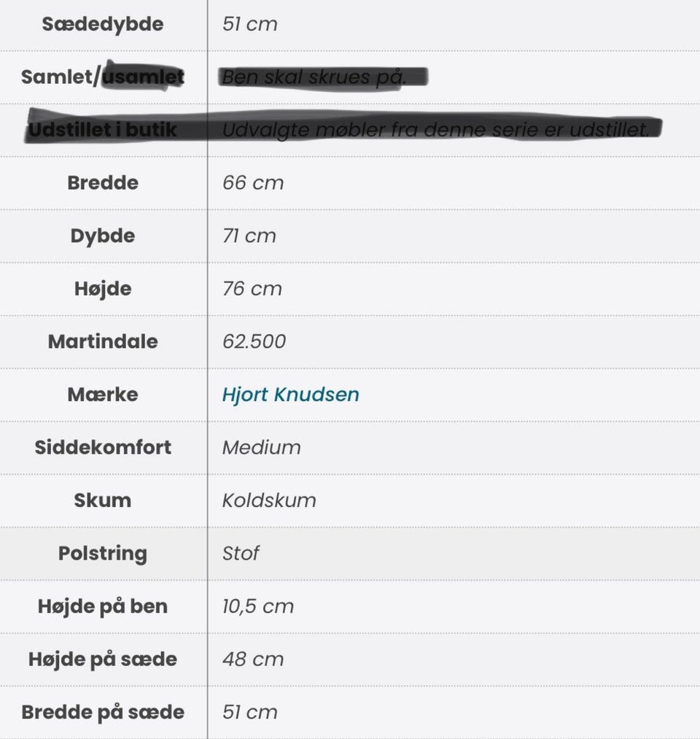Viewport: 700px width, 739px height.
Task: Click the Samlet/usamlet row label
Action: point(103,77)
